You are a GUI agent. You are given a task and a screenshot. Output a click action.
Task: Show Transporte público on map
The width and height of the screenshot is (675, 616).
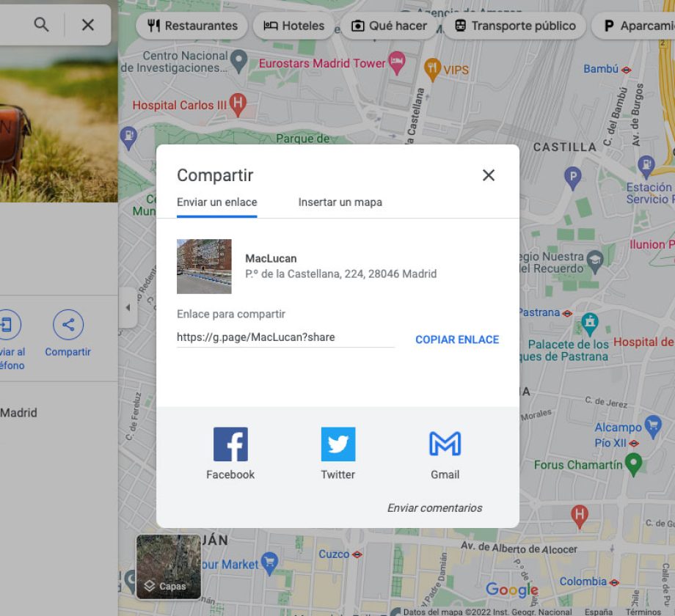515,26
